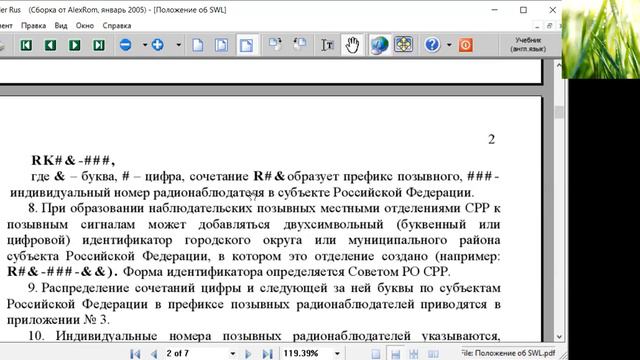Click the bold text 'RK#&-###,'
The width and height of the screenshot is (640, 360).
73,160
